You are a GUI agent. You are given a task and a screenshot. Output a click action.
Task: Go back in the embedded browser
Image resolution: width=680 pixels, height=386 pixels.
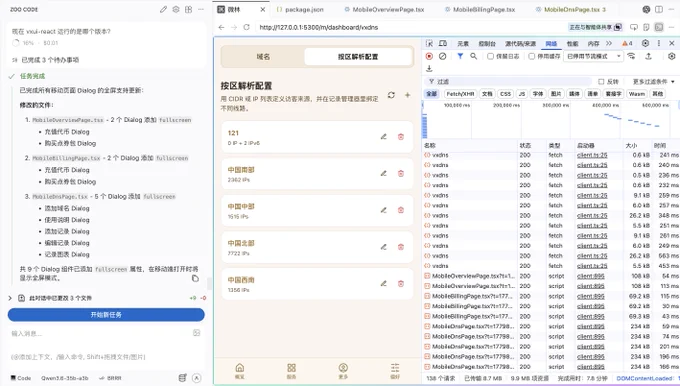[222, 27]
